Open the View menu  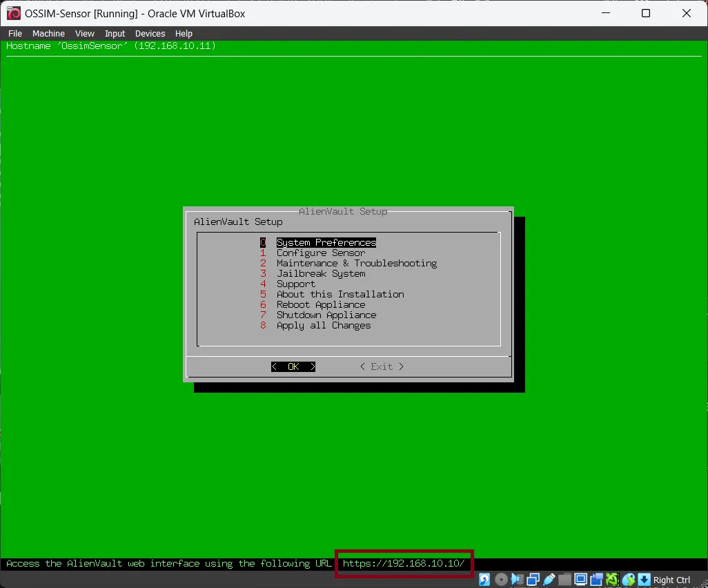click(x=85, y=33)
